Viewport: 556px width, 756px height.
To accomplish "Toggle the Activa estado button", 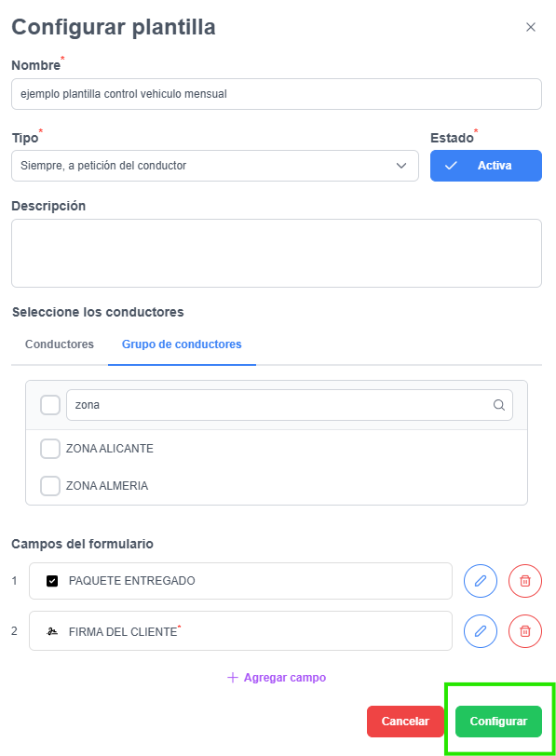I will click(x=486, y=166).
